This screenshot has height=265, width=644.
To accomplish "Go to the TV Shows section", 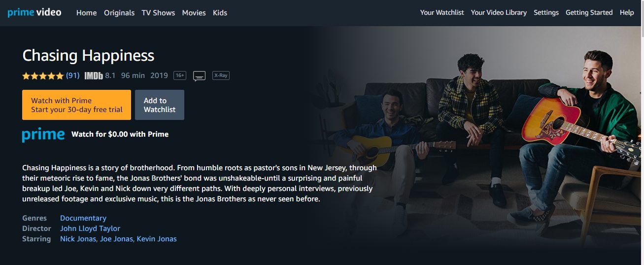I will (x=158, y=13).
